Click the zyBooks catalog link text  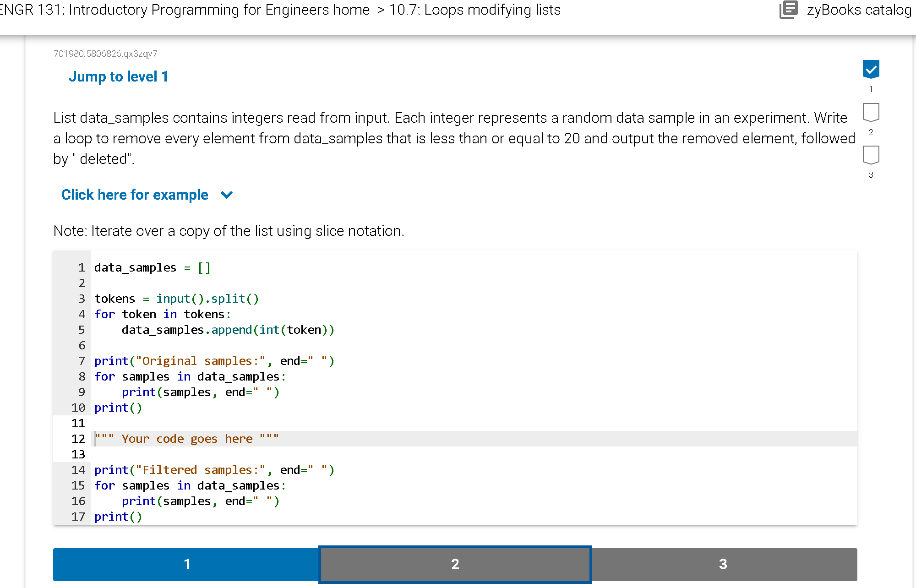pyautogui.click(x=859, y=10)
